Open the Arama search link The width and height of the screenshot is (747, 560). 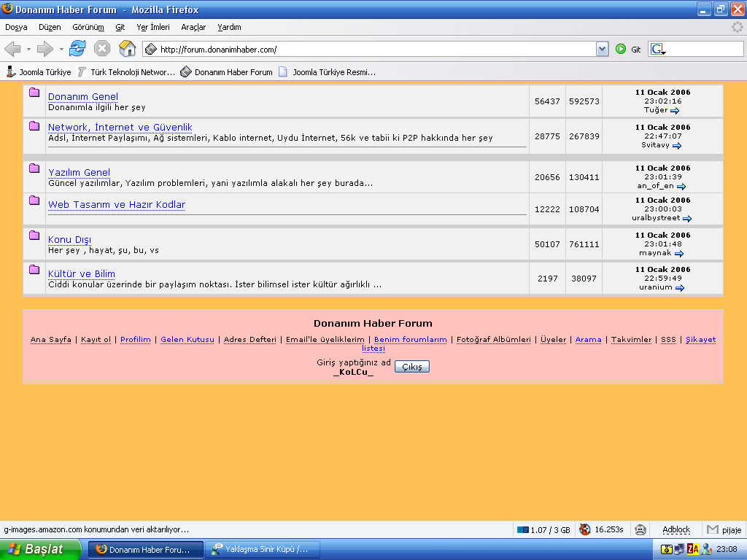pyautogui.click(x=589, y=340)
